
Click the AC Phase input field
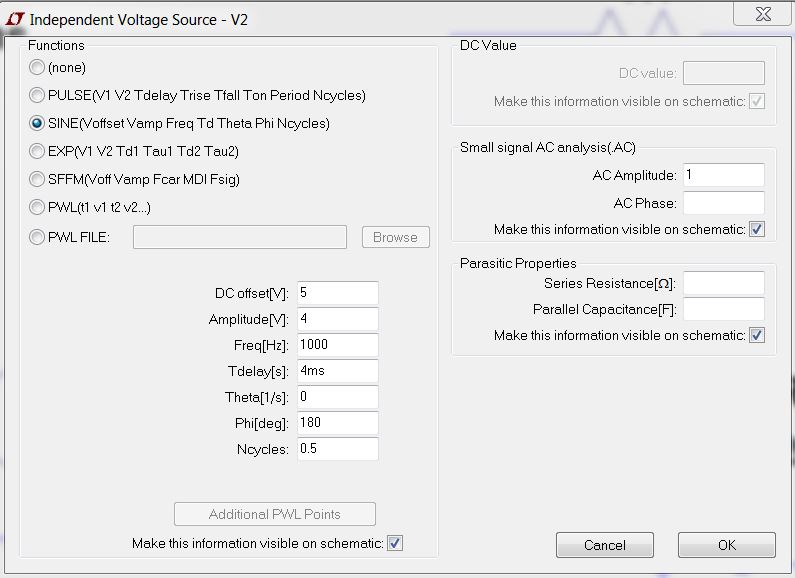[x=724, y=203]
